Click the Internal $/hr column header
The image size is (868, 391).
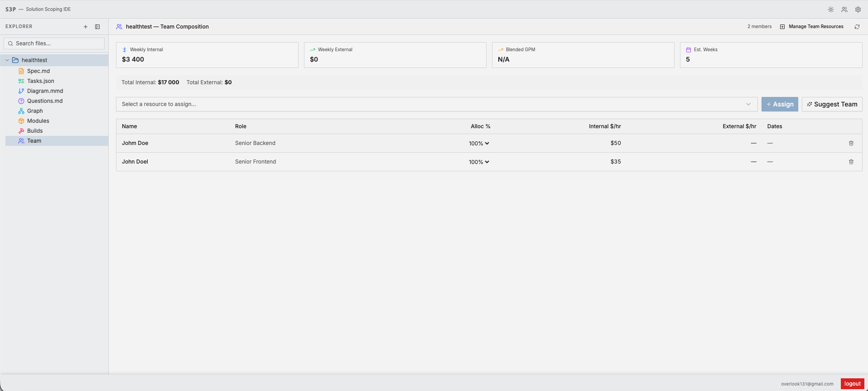tap(605, 126)
